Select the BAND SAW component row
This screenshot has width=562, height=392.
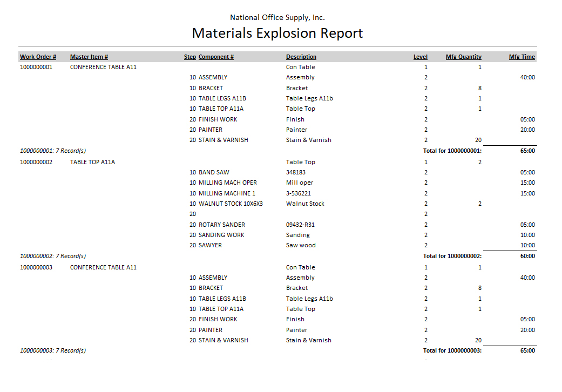coord(214,173)
